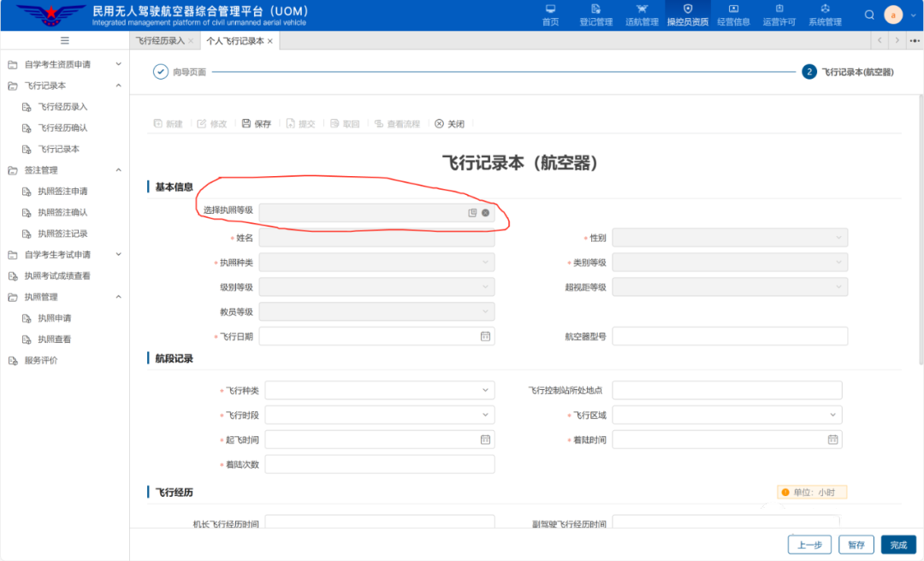Collapse the 执照管理 sidebar group
The image size is (924, 561).
point(65,297)
